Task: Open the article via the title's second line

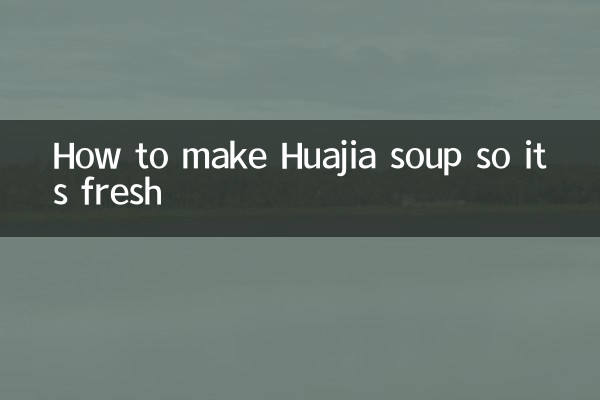Action: 108,191
